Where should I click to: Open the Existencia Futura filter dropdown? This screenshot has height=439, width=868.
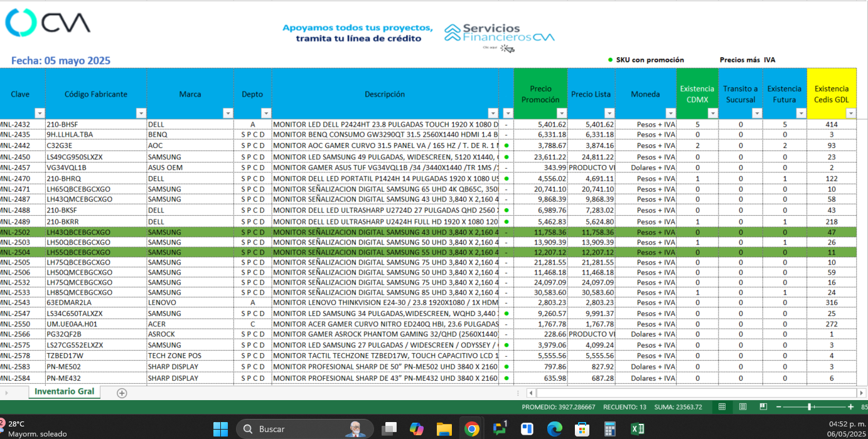click(801, 114)
